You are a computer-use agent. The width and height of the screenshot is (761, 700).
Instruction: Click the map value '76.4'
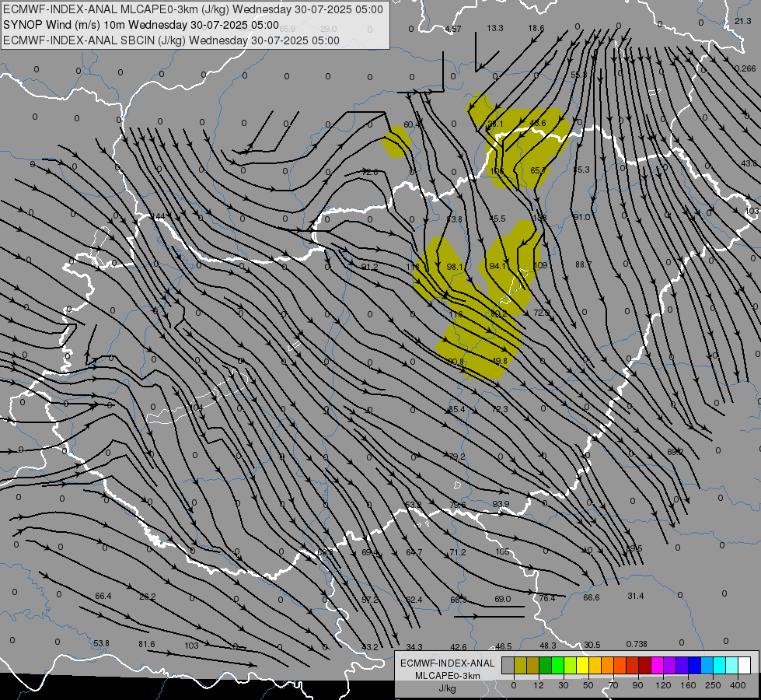(547, 598)
